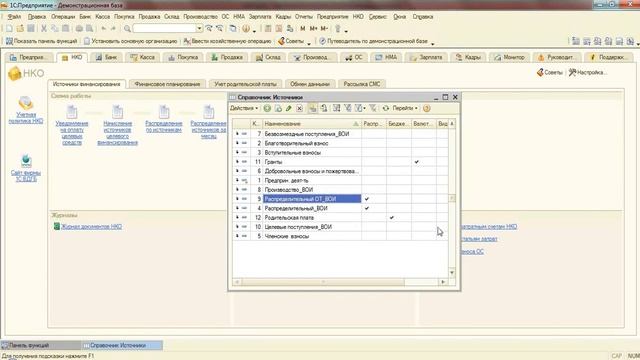Select the row 'Целевые поступления_ВОИ'
This screenshot has width=640, height=360.
340,227
